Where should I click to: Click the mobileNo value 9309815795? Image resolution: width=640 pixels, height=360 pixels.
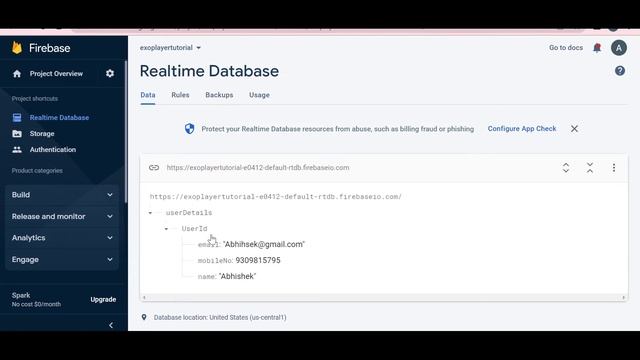(x=258, y=260)
